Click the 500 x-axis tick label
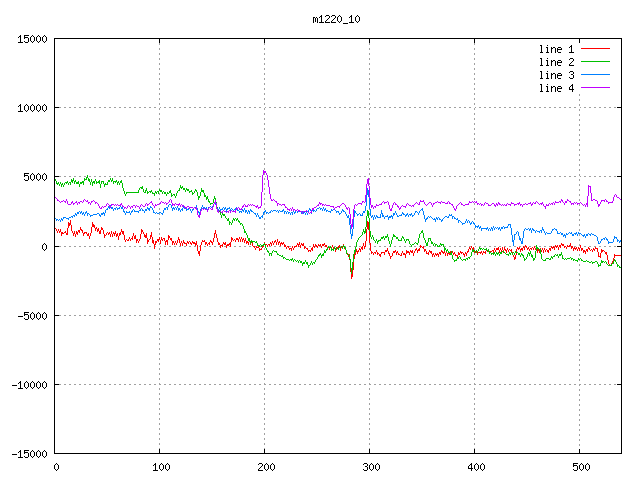The height and width of the screenshot is (480, 640). point(579,466)
